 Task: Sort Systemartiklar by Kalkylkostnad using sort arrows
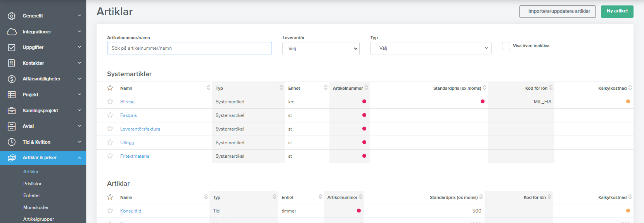coord(630,88)
